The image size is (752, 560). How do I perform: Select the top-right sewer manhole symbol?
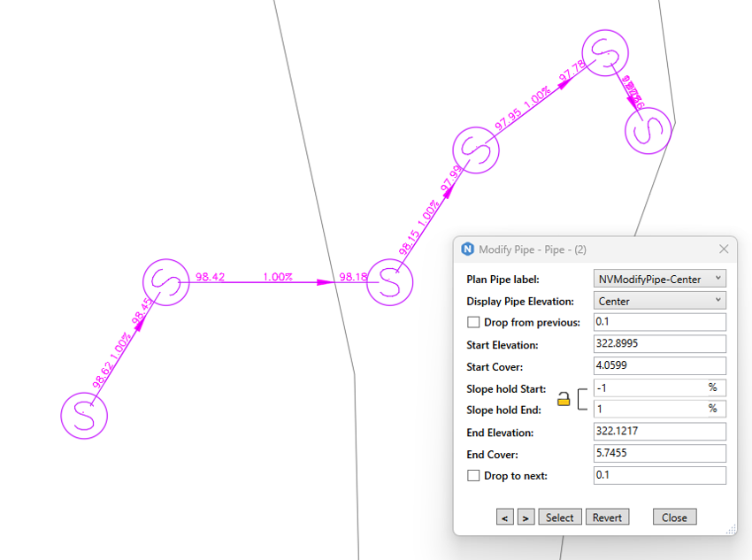605,53
